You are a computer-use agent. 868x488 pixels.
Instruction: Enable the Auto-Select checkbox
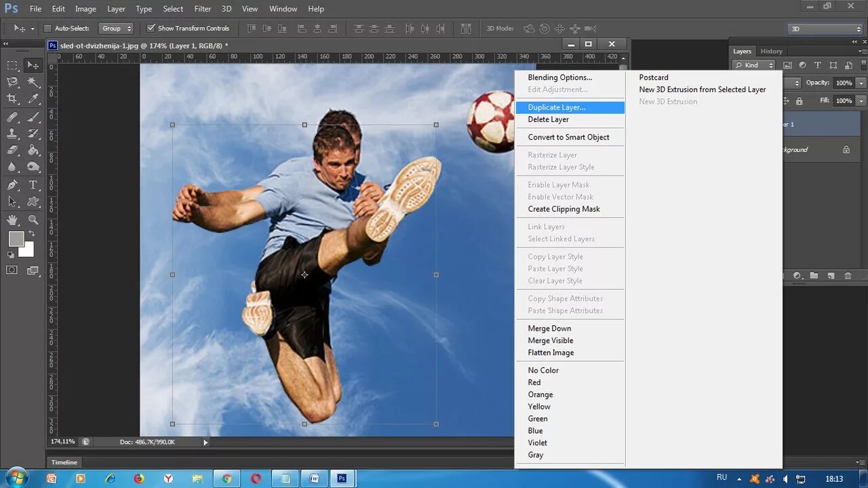47,28
